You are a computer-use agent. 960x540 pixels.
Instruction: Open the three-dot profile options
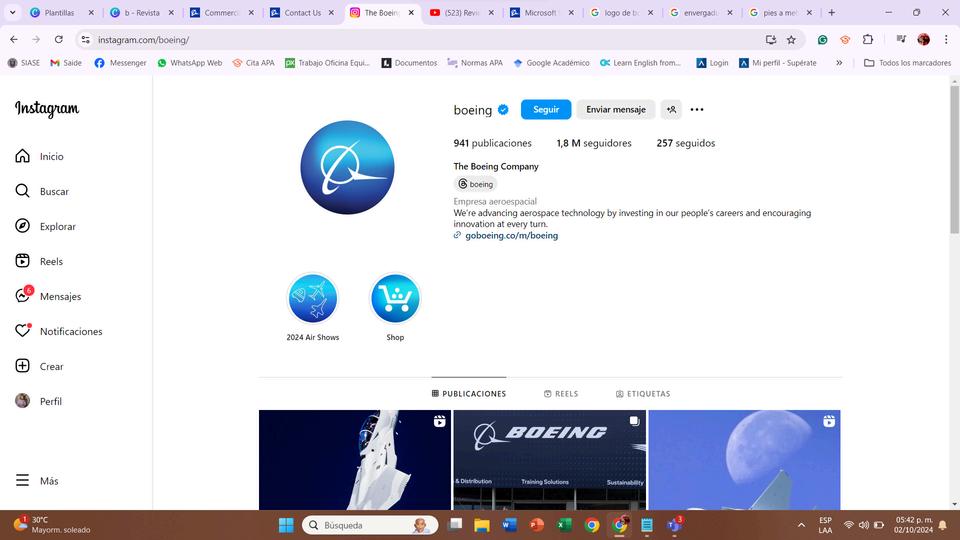coord(697,110)
